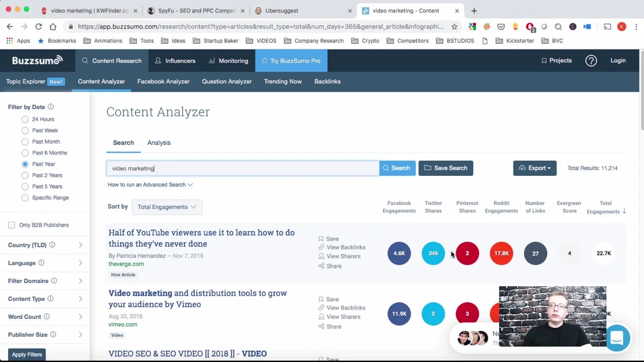Open the Login link
Screen dimensions: 644x362
(618, 61)
